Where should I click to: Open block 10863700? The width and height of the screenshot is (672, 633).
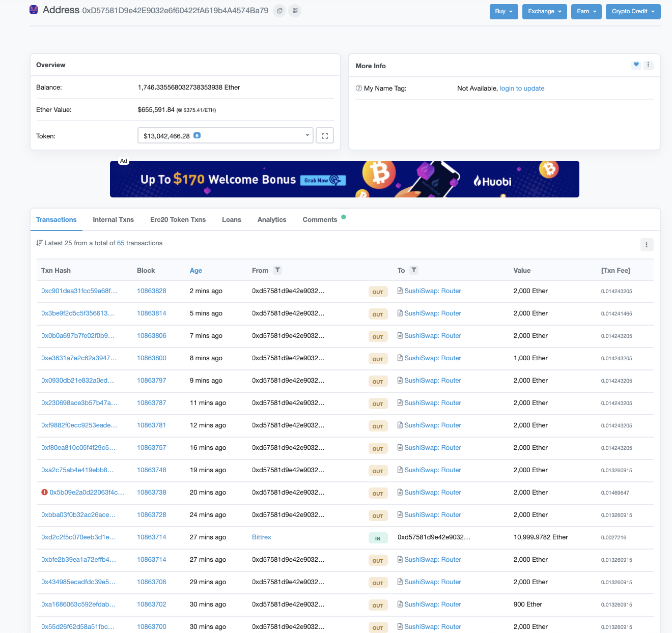click(x=152, y=627)
